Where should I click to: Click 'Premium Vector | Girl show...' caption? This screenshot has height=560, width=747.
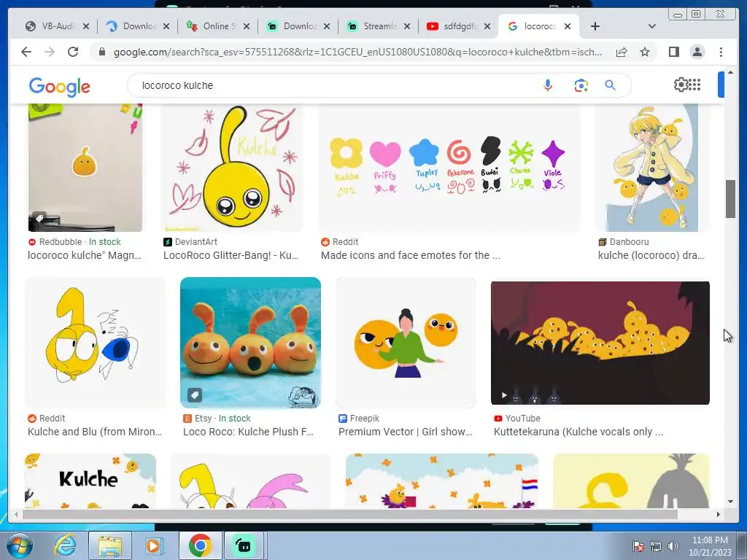tap(405, 432)
